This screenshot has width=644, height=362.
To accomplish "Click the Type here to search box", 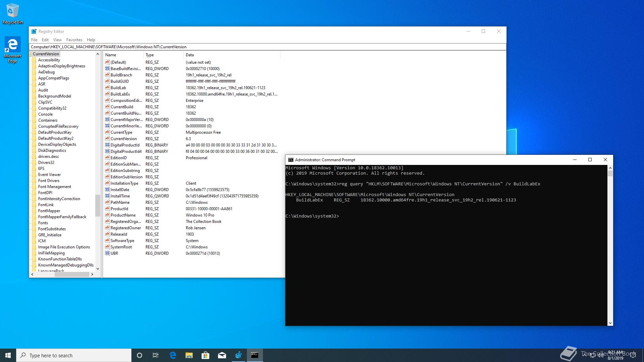I will point(74,355).
